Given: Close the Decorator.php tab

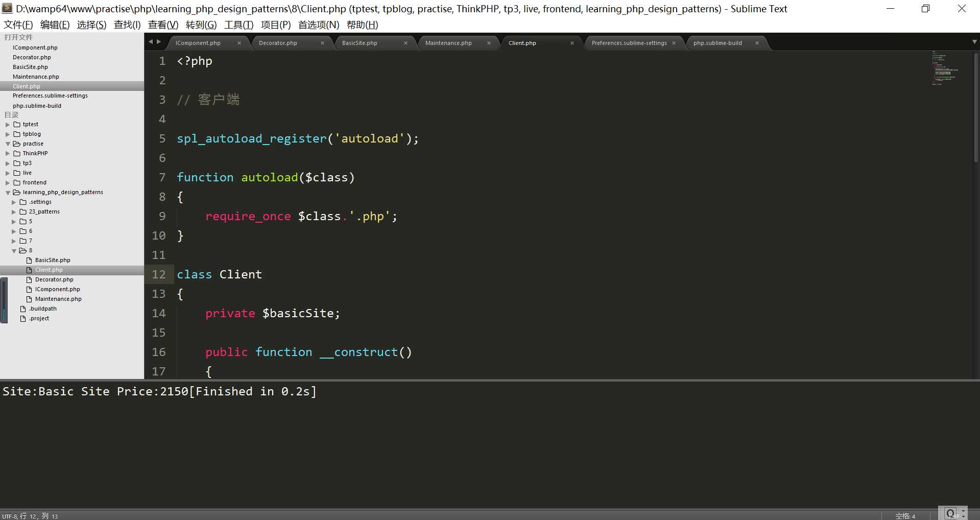Looking at the screenshot, I should (322, 43).
